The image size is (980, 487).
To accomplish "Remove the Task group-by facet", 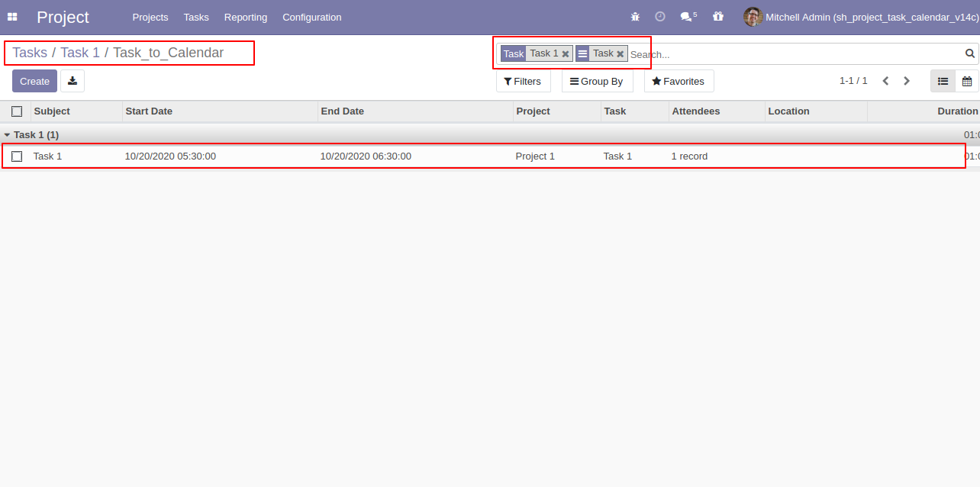I will click(621, 54).
